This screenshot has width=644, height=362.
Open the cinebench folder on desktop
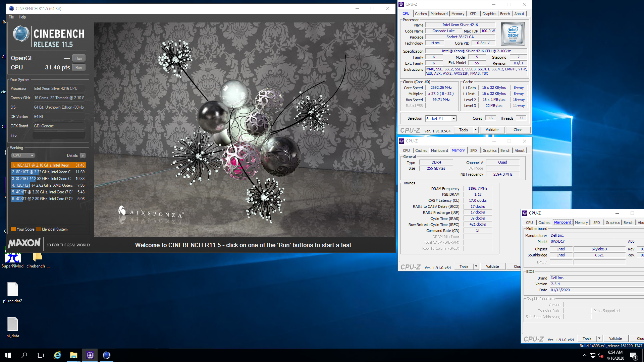(x=38, y=260)
